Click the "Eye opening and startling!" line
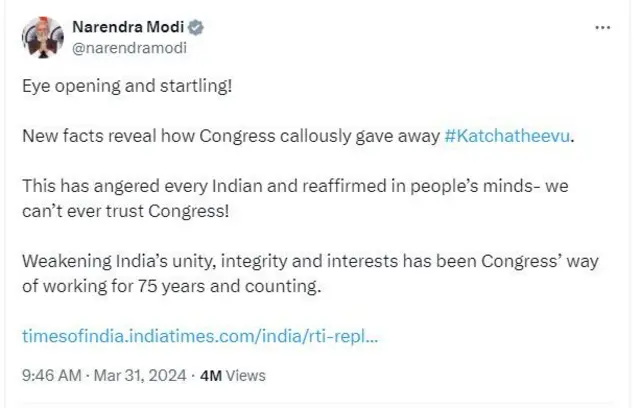Image resolution: width=640 pixels, height=408 pixels. point(126,85)
